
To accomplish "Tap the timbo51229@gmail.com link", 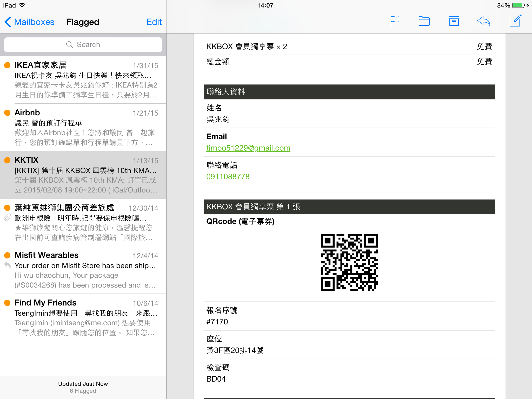I will click(248, 148).
